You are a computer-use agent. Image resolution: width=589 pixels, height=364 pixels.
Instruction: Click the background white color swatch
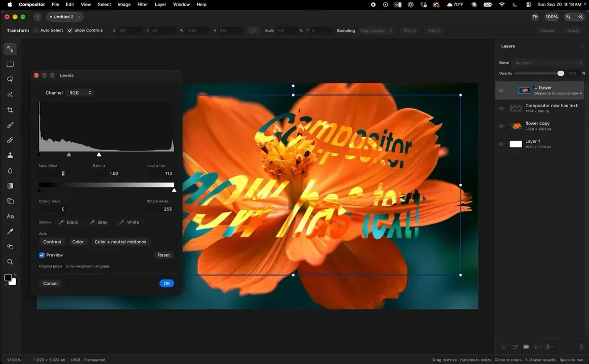coord(14,283)
